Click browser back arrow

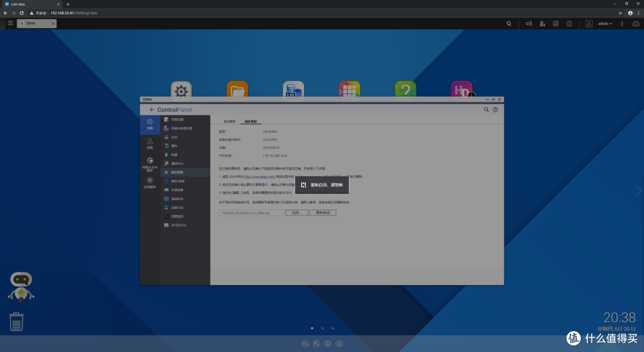pos(5,13)
